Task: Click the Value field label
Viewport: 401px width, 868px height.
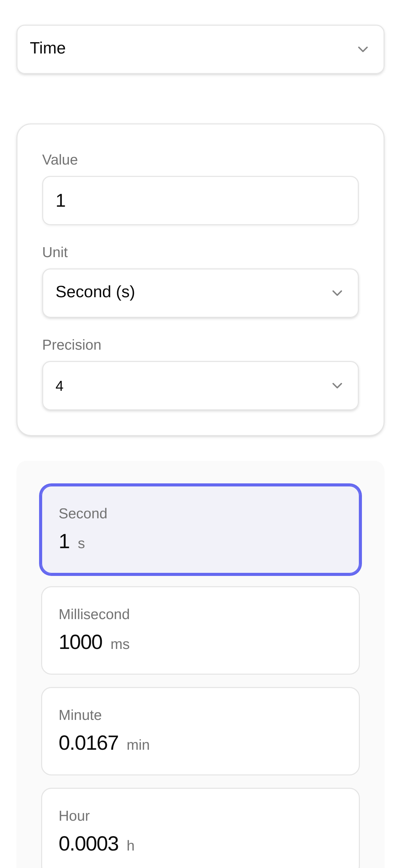Action: coord(60,160)
